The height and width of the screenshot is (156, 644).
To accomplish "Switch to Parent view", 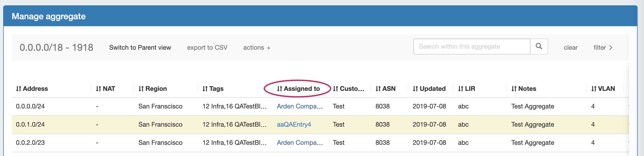I will click(140, 48).
